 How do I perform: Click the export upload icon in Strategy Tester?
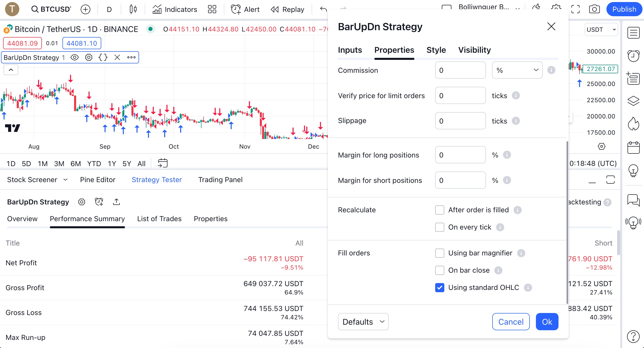pos(116,202)
